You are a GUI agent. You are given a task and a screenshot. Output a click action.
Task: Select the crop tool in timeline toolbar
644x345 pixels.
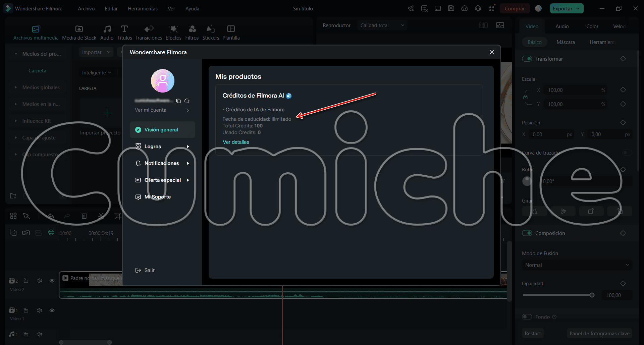(118, 216)
